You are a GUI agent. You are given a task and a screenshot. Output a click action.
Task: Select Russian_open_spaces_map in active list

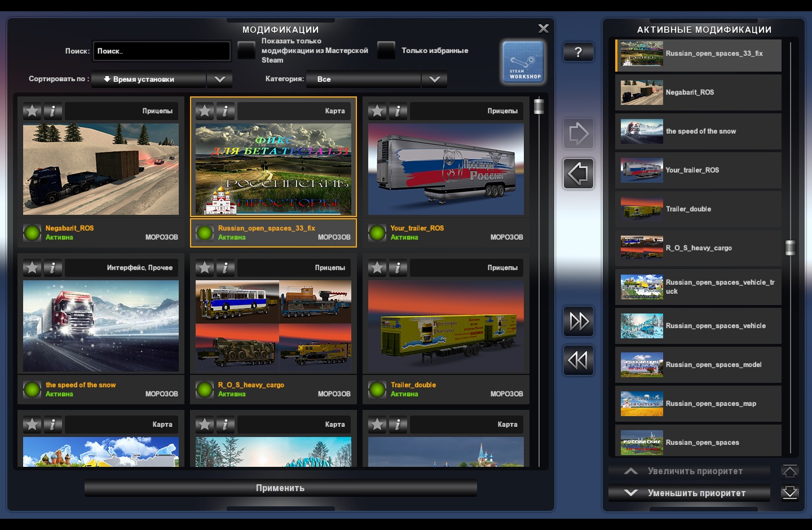[698, 404]
